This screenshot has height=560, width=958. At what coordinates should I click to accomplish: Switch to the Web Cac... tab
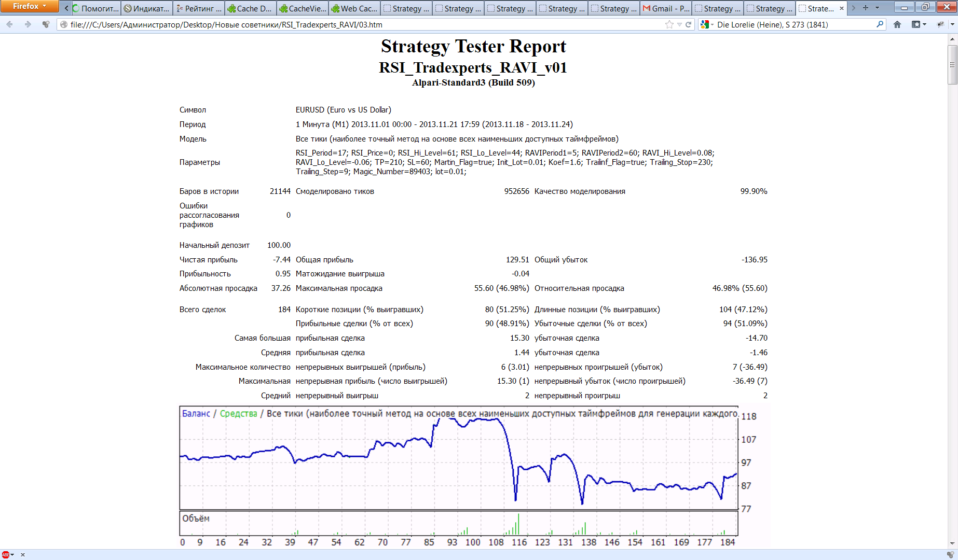tap(354, 8)
